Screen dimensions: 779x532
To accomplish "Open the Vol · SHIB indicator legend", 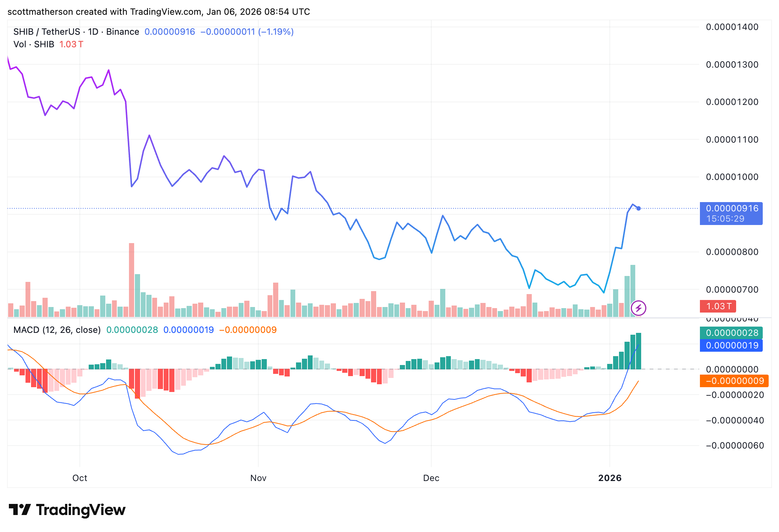I will pos(34,44).
